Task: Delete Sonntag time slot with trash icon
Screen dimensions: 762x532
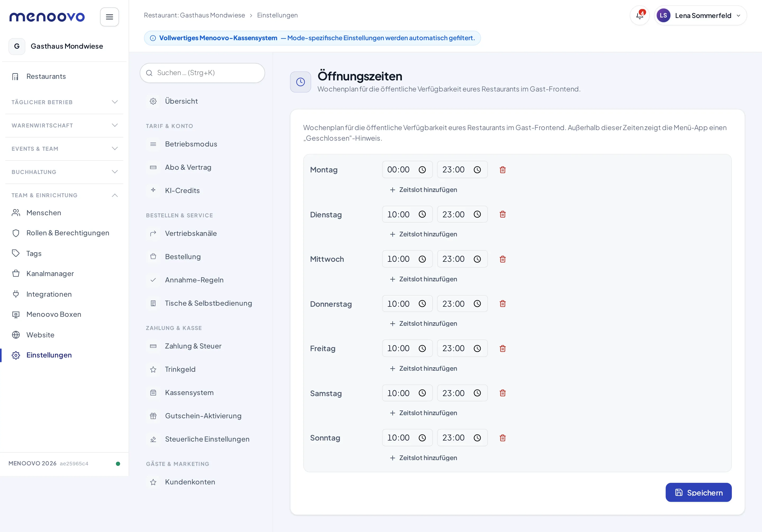Action: (x=502, y=438)
